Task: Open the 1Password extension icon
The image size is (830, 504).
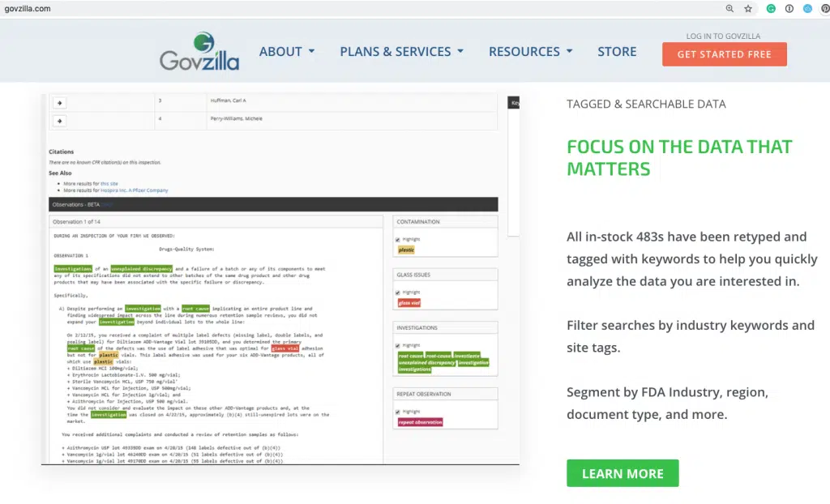Action: tap(789, 8)
